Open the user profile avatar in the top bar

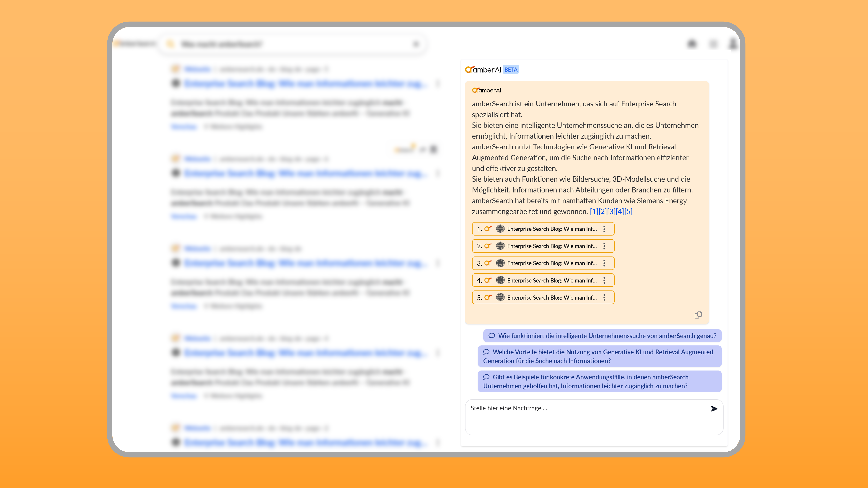point(732,44)
